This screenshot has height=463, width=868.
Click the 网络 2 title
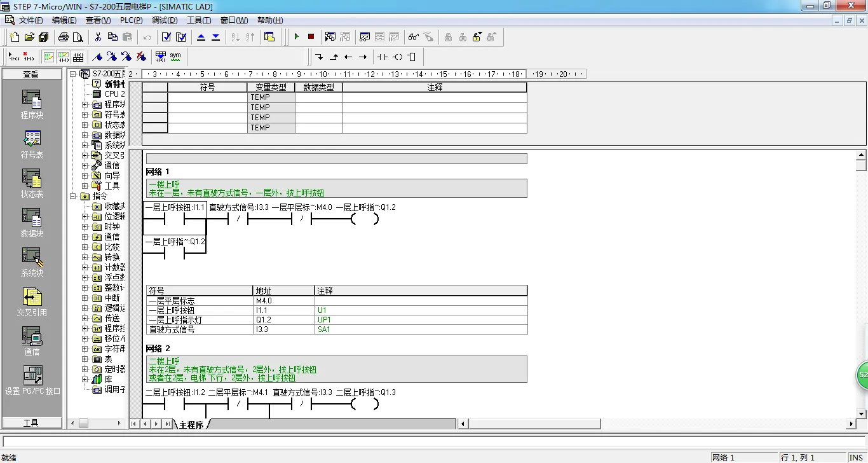click(158, 349)
